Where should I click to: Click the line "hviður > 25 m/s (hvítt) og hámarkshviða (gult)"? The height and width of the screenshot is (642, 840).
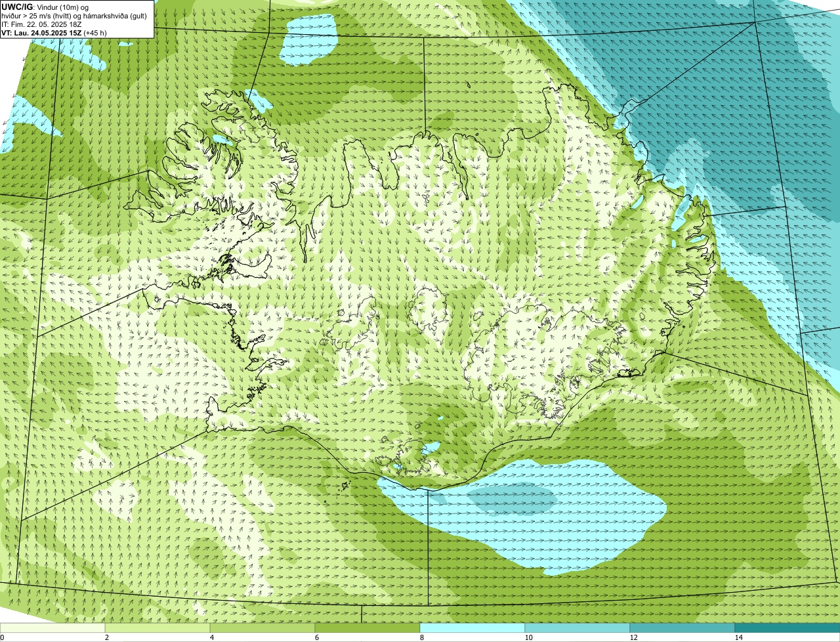pyautogui.click(x=74, y=16)
